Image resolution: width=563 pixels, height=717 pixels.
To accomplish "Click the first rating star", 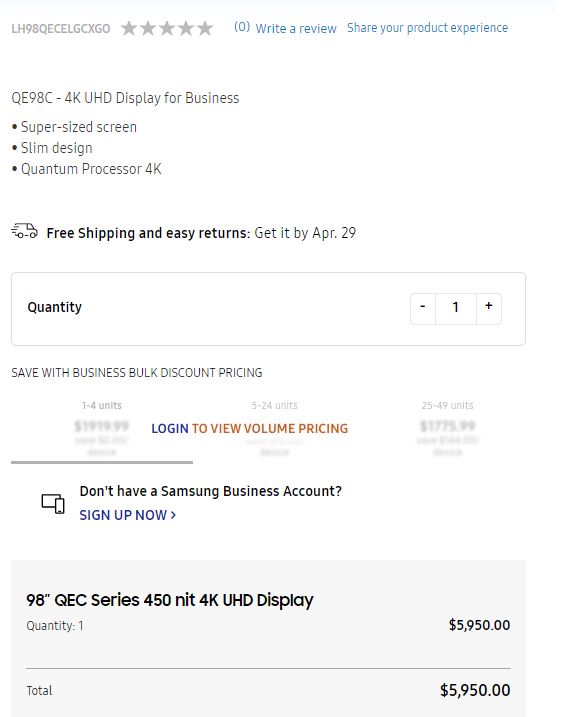I will click(x=129, y=28).
